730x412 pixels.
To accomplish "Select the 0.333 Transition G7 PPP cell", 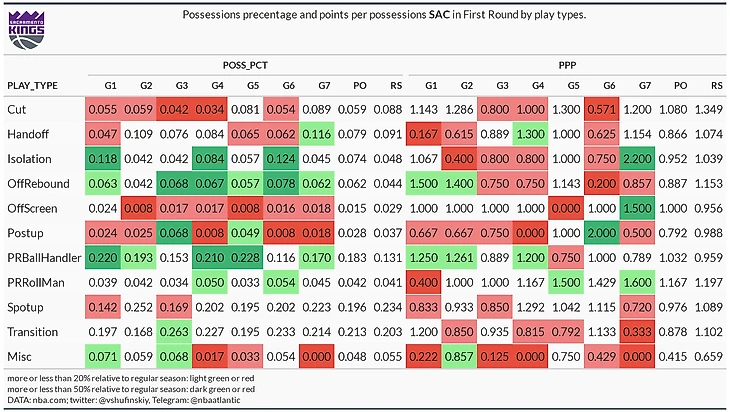I will (x=637, y=332).
